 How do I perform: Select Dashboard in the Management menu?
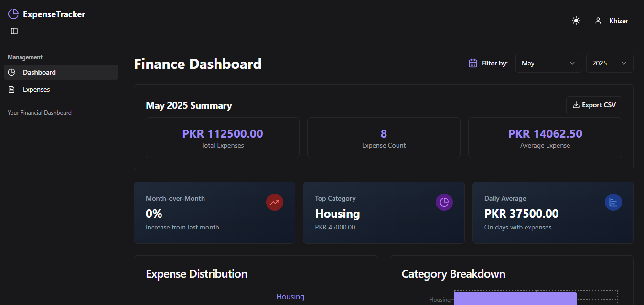tap(39, 72)
